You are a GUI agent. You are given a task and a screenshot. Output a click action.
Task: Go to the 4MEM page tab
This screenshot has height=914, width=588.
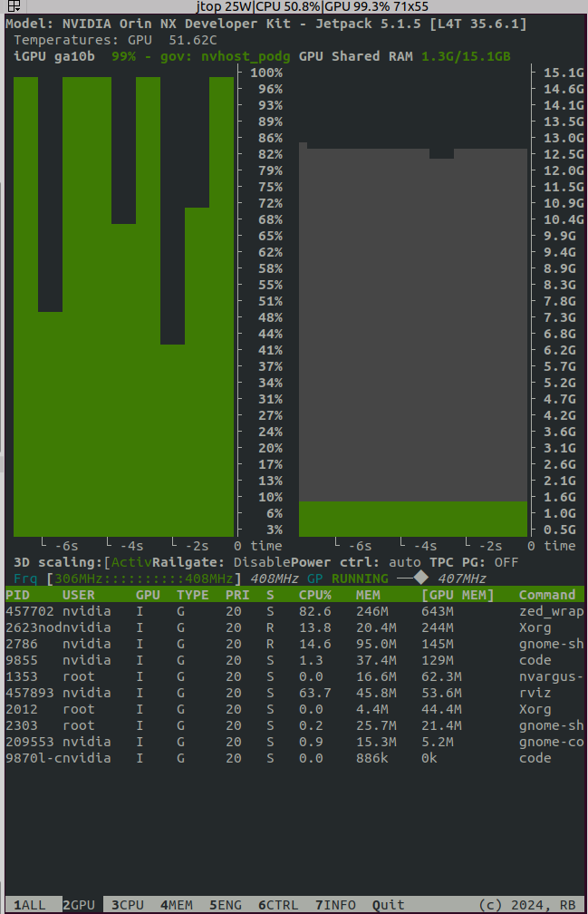(x=177, y=905)
